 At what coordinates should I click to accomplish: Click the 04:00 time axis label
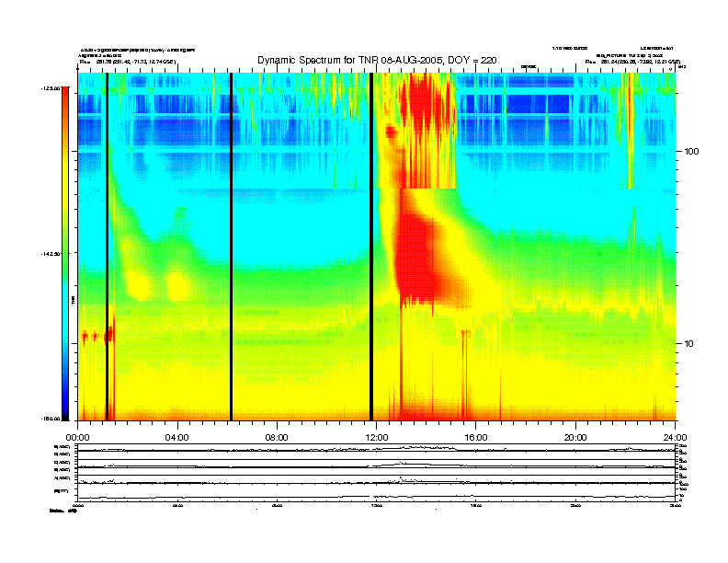coord(177,438)
